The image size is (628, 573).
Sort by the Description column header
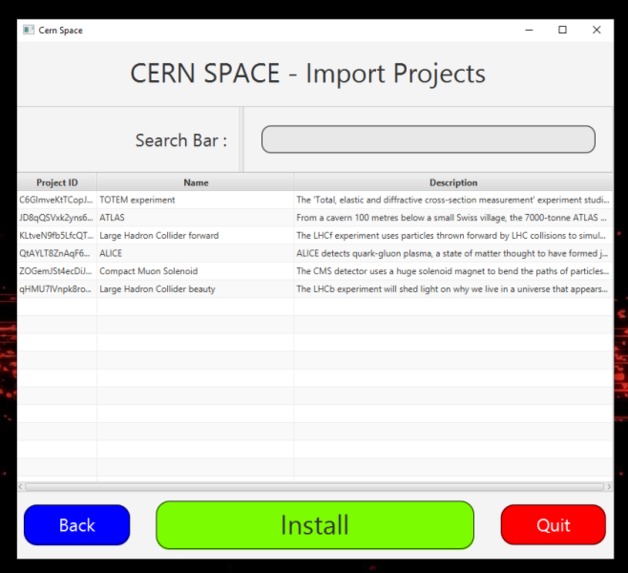[x=453, y=183]
